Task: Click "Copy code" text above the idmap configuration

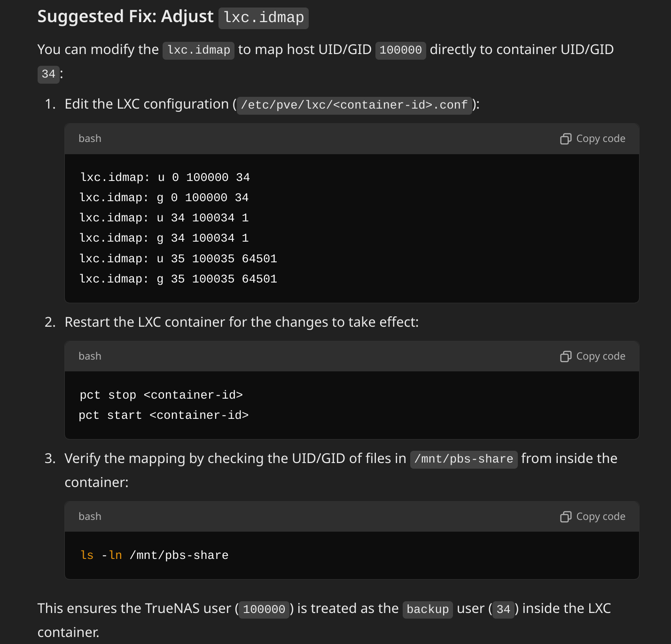Action: [x=601, y=139]
